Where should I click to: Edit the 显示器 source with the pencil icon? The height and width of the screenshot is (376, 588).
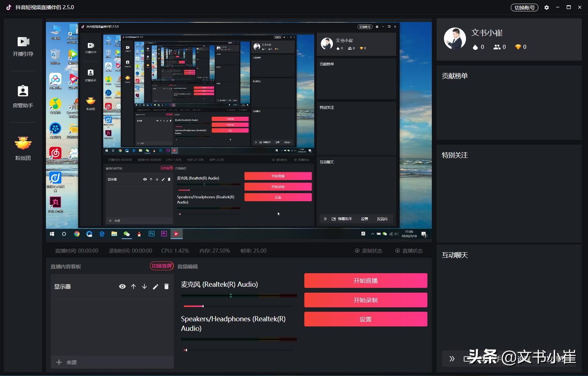pyautogui.click(x=155, y=286)
